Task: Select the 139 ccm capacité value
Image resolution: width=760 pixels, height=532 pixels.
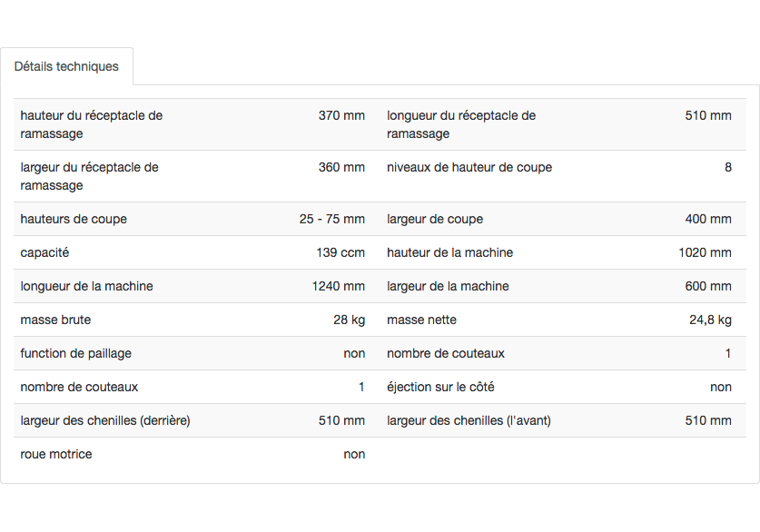Action: coord(341,252)
